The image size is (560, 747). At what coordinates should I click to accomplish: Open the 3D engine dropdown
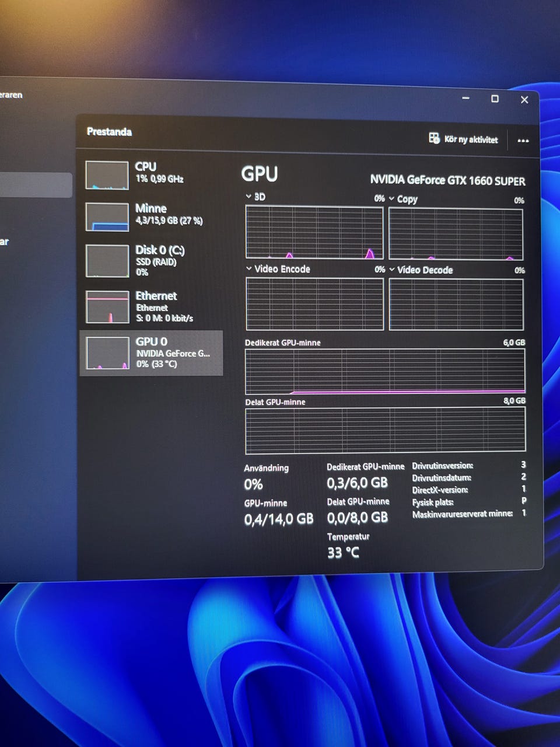(x=256, y=197)
